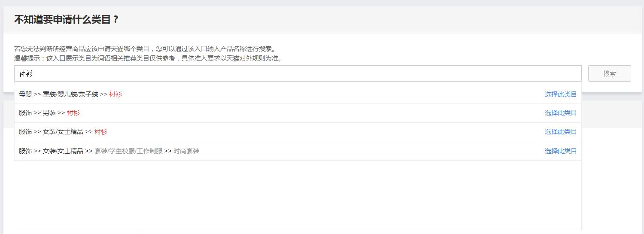Click the heading 不知道要申请什么类目？
The image size is (644, 234).
click(67, 20)
